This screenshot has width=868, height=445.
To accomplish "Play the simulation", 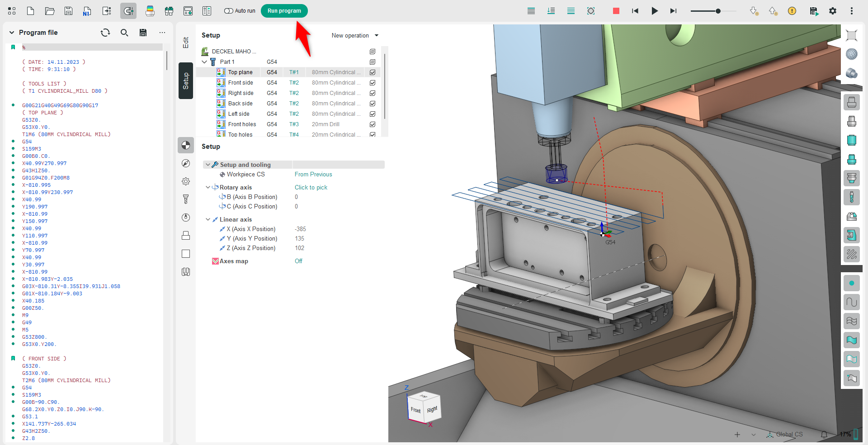I will [654, 11].
